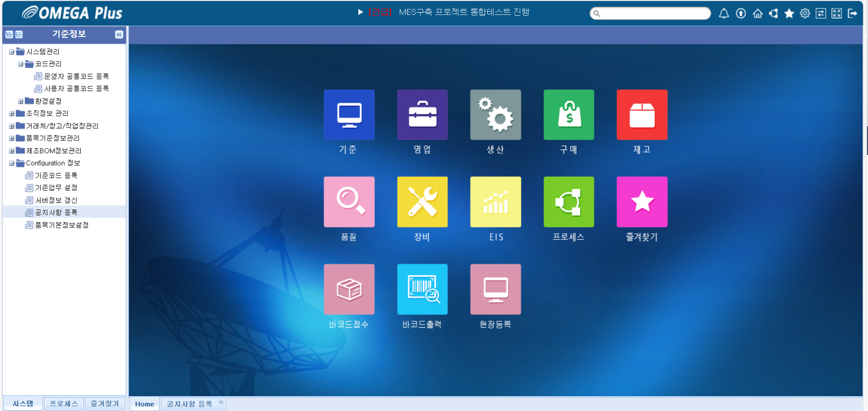
Task: Open 기준코드 등록 tree item
Action: [x=56, y=175]
